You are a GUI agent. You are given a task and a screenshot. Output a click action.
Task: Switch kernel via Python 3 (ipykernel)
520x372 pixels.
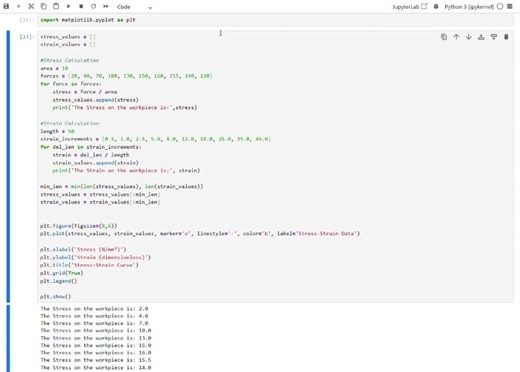tap(469, 7)
